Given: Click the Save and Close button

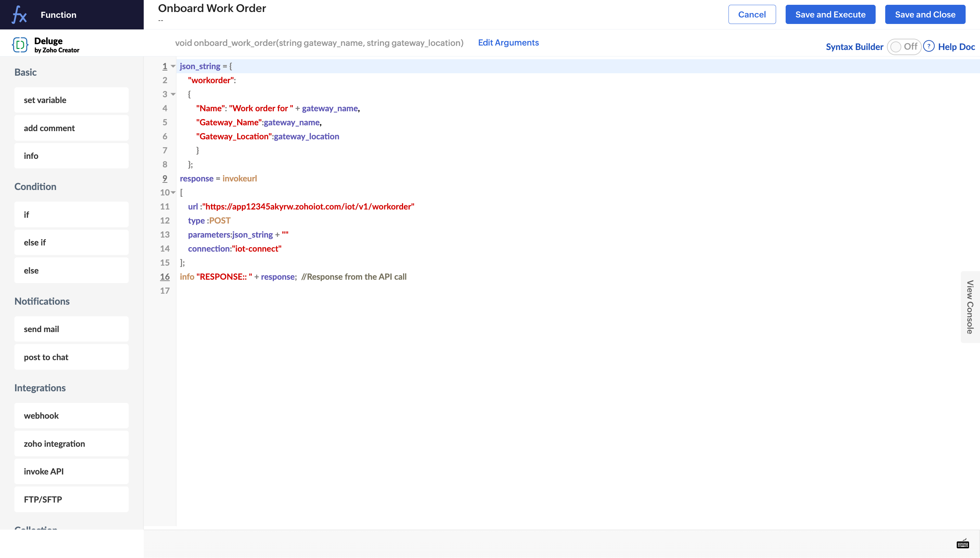Looking at the screenshot, I should (925, 15).
